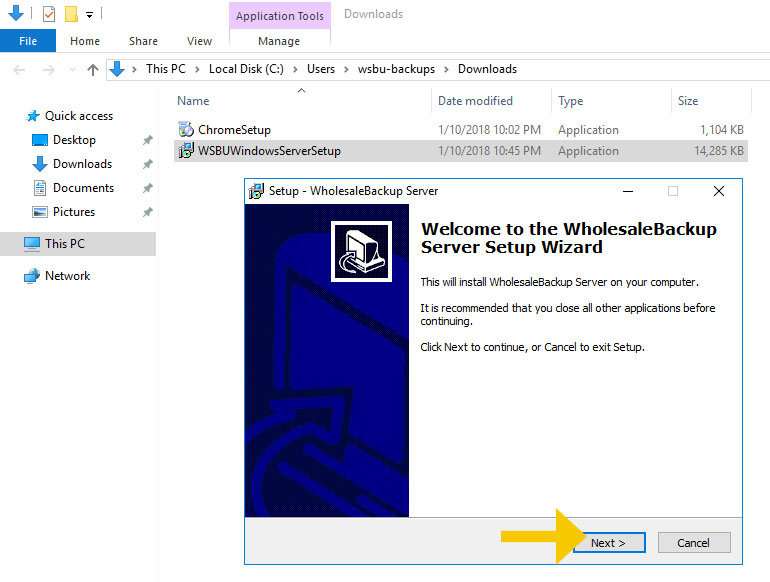Screen dimensions: 770x582
Task: Click the This PC monitor icon
Action: pyautogui.click(x=32, y=244)
